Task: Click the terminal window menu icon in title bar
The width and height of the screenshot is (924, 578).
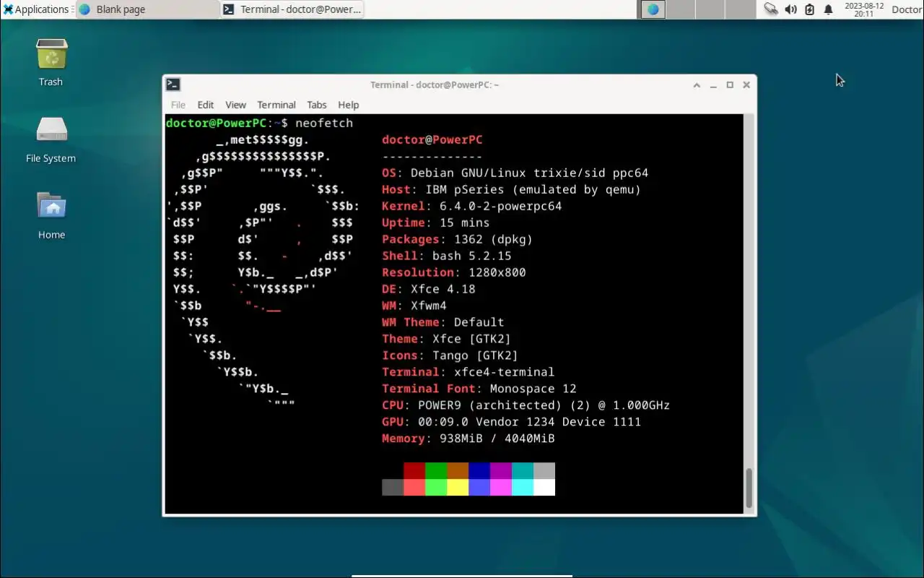Action: click(x=173, y=85)
